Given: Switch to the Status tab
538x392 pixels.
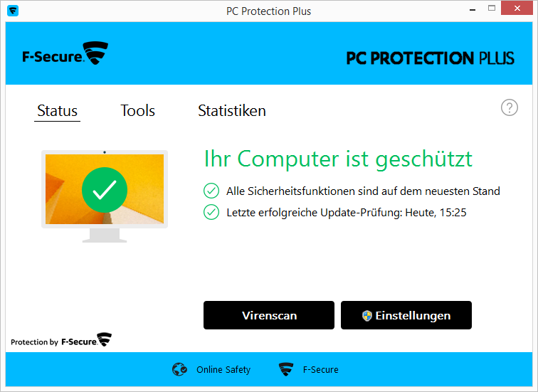Looking at the screenshot, I should (58, 111).
